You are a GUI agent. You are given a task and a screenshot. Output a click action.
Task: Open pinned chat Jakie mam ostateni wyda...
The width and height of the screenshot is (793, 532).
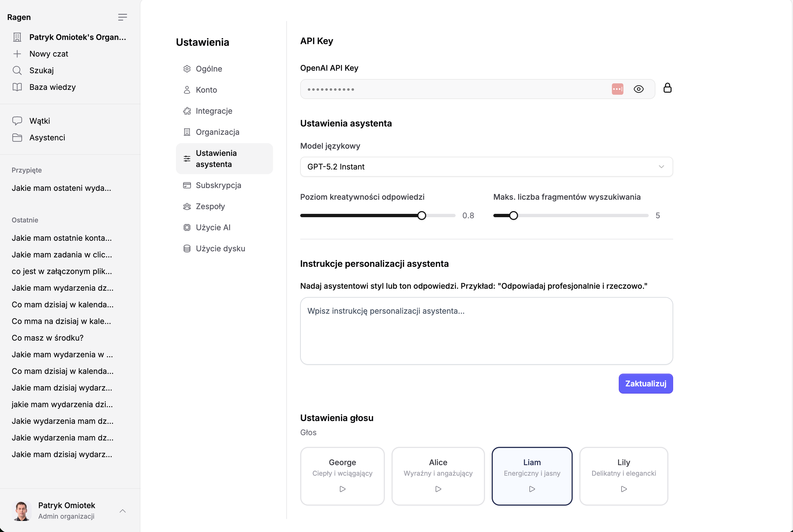click(61, 188)
